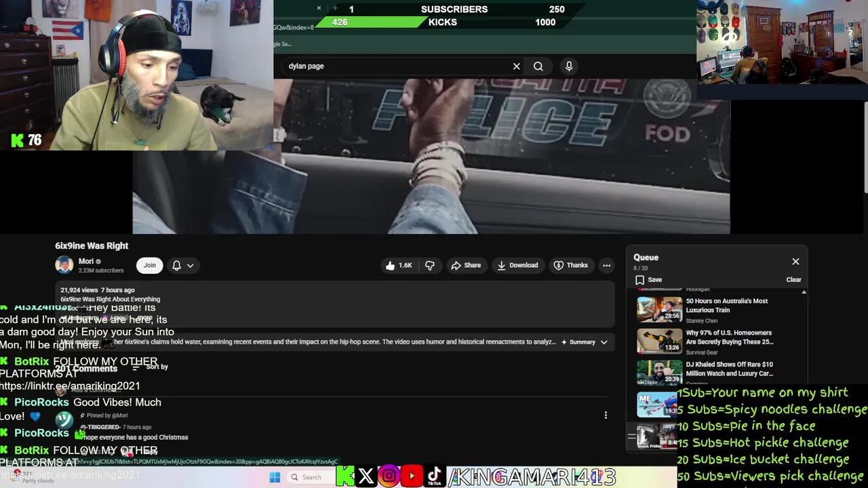868x488 pixels.
Task: Dislike the 6ix9ine Was Right video
Action: click(x=430, y=266)
